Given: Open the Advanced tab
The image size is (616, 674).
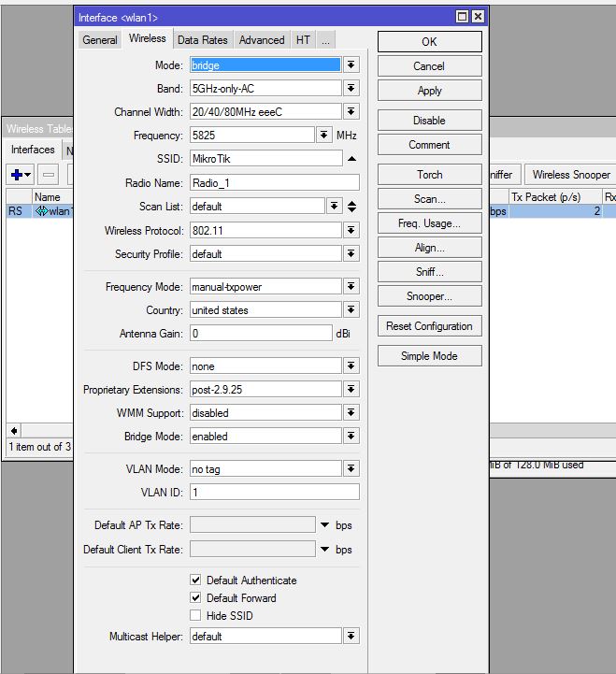Looking at the screenshot, I should point(262,40).
